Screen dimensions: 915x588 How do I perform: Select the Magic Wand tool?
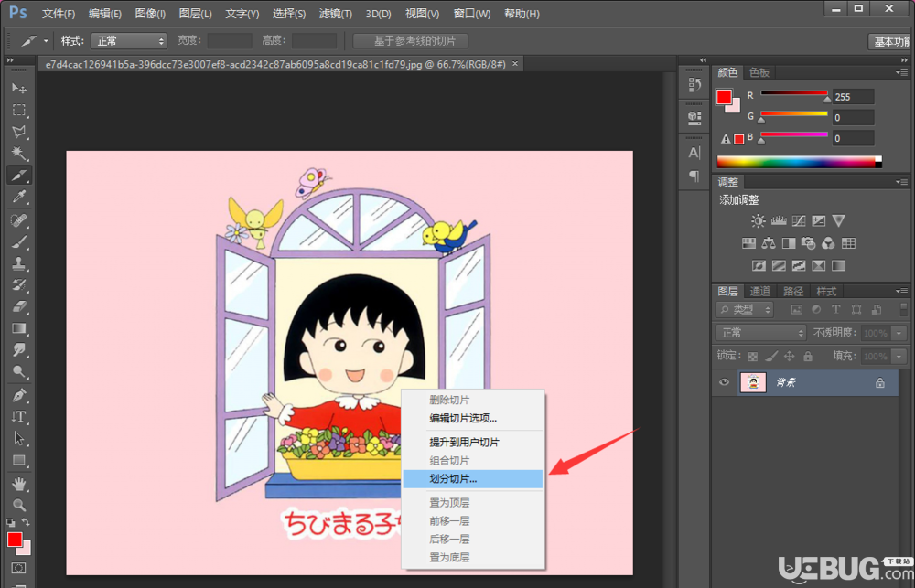18,154
